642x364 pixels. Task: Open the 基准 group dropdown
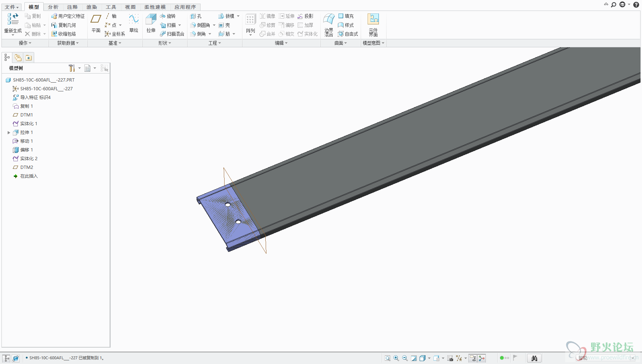point(115,43)
